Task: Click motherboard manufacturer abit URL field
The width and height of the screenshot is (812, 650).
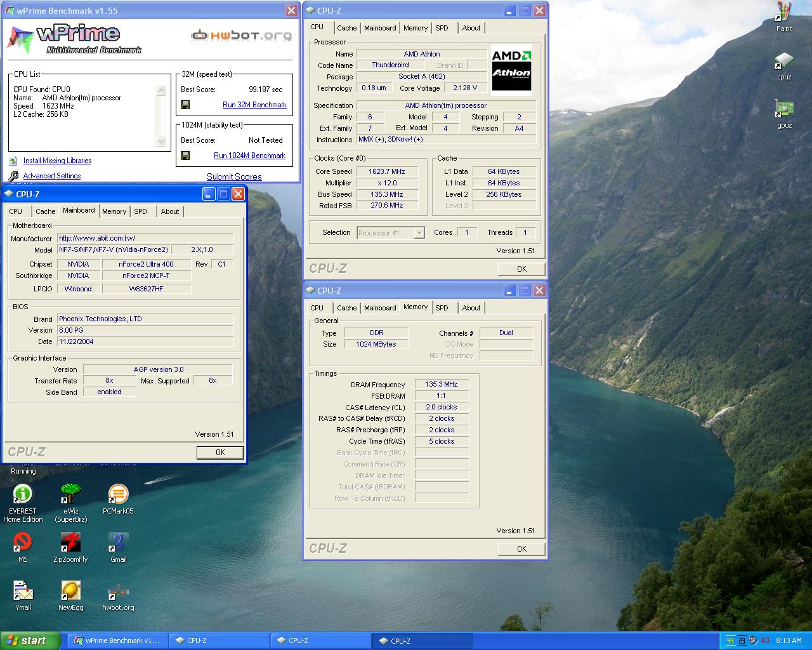Action: [145, 239]
